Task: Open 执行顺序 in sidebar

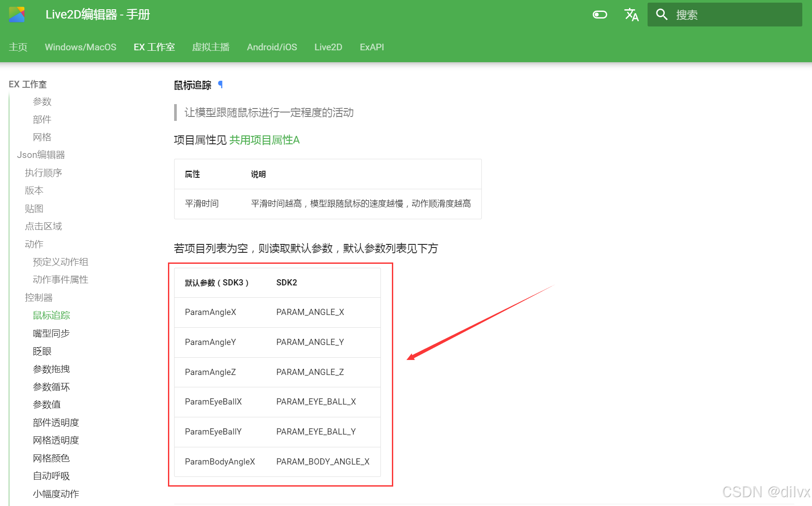Action: pos(44,173)
